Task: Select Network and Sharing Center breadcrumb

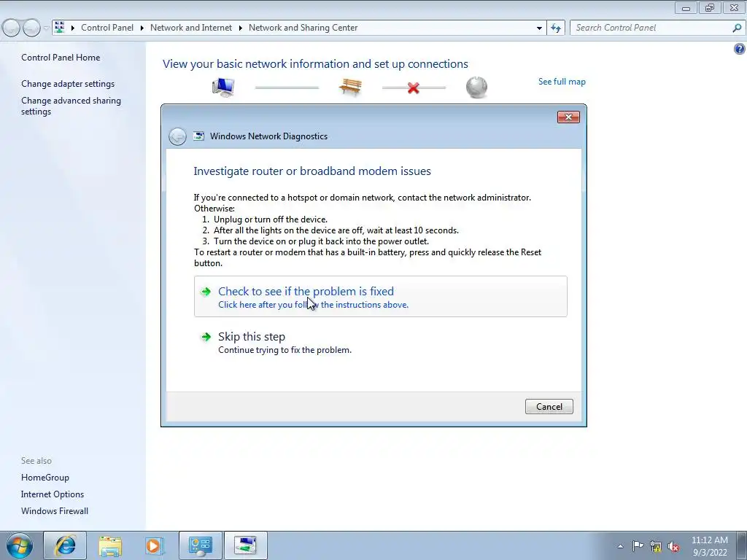Action: coord(303,28)
